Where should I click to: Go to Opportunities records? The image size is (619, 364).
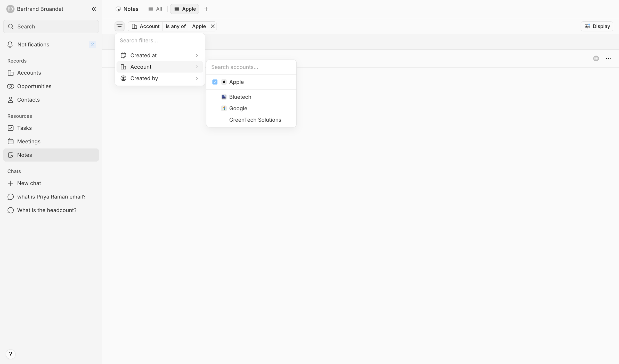51,86
